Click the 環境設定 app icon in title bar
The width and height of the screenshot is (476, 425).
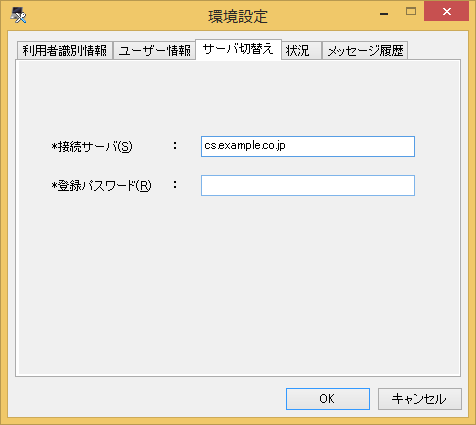18,15
